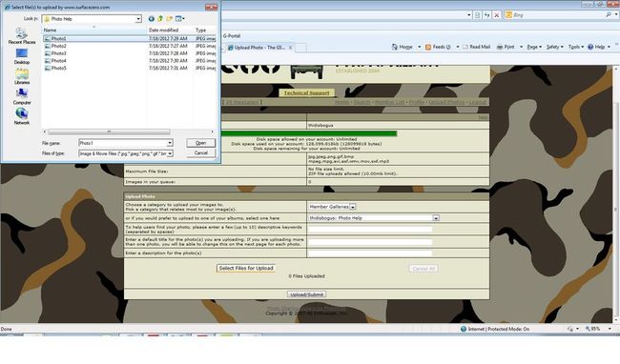Open Libraries in the places sidebar
620x364 pixels.
point(22,76)
